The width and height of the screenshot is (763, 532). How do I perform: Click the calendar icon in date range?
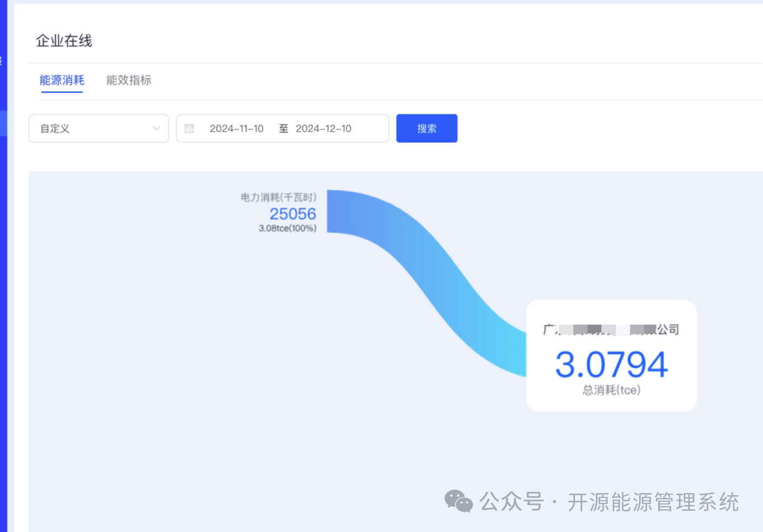[x=189, y=129]
